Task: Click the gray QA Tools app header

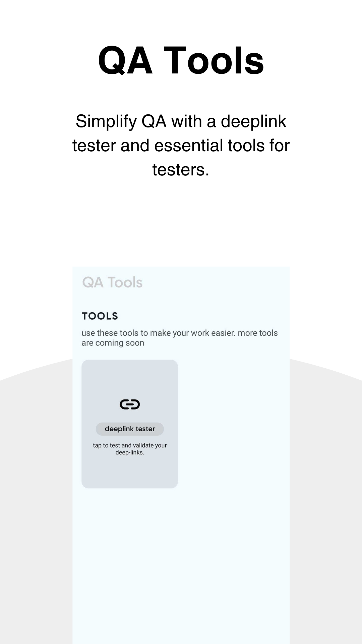Action: (112, 282)
